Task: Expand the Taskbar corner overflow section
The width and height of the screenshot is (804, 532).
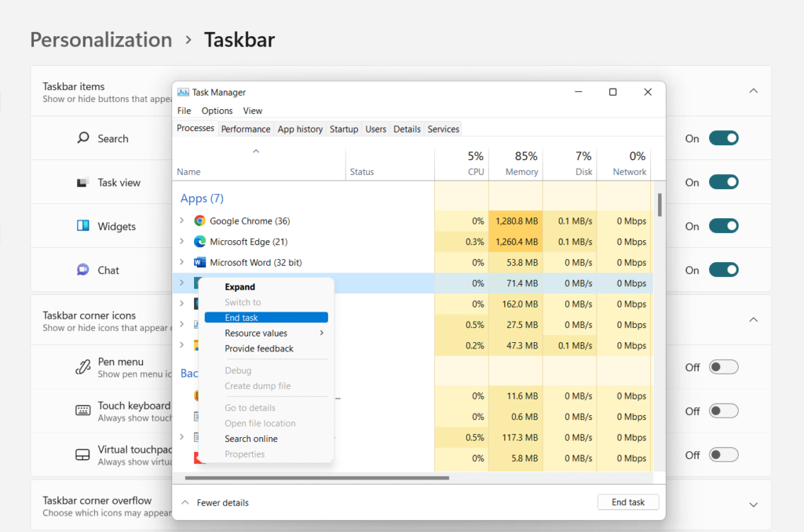Action: [753, 505]
